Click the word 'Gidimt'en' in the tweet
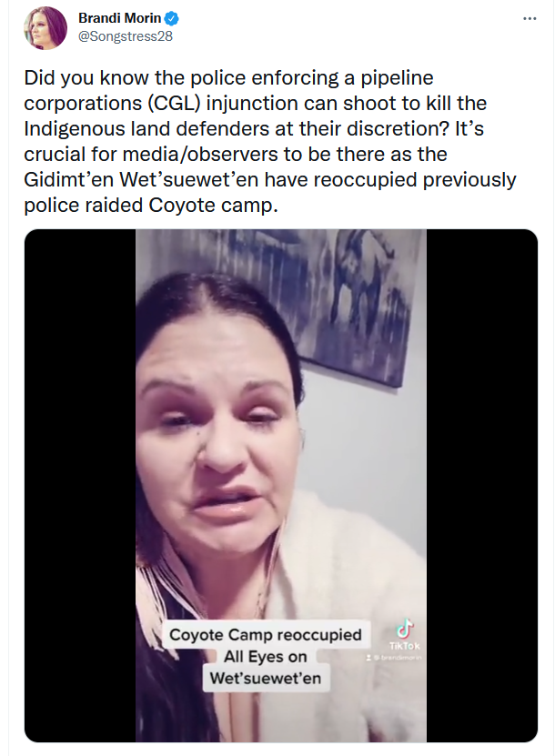The image size is (555, 756). 68,180
